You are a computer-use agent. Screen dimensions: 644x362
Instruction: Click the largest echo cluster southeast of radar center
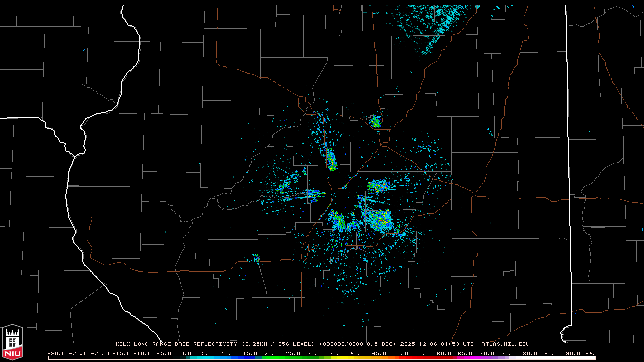click(x=378, y=219)
